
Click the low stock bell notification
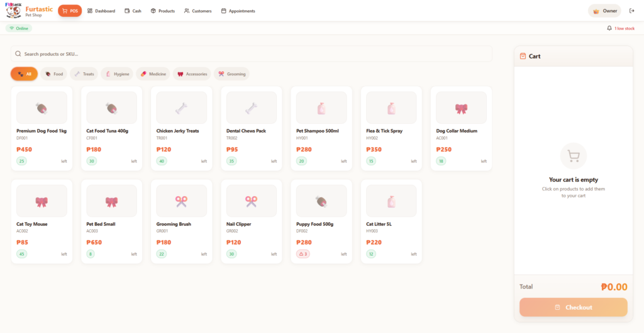(x=620, y=28)
